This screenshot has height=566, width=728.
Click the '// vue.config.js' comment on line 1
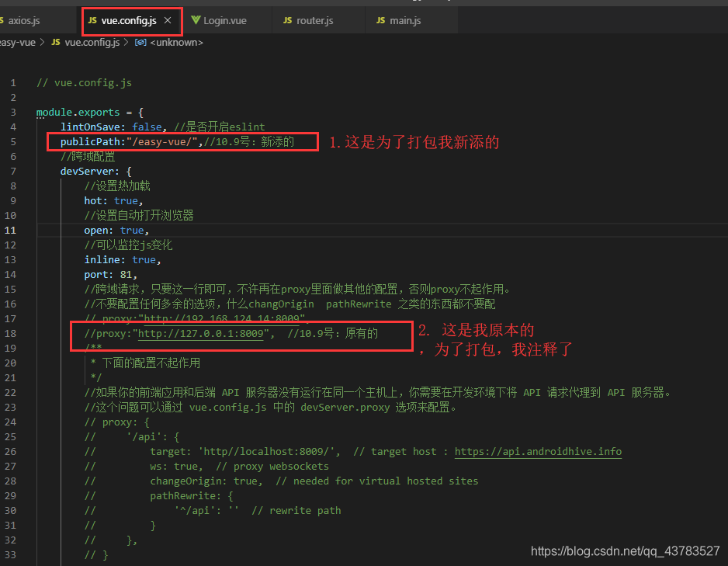pyautogui.click(x=84, y=82)
